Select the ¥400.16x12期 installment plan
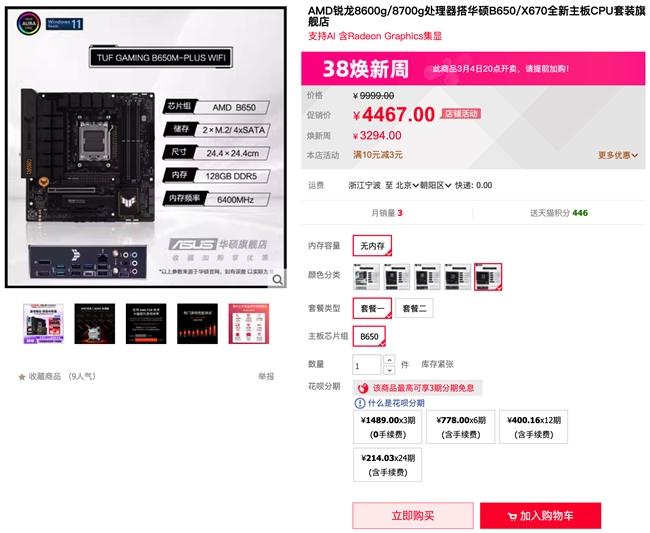The width and height of the screenshot is (650, 533). tap(534, 427)
